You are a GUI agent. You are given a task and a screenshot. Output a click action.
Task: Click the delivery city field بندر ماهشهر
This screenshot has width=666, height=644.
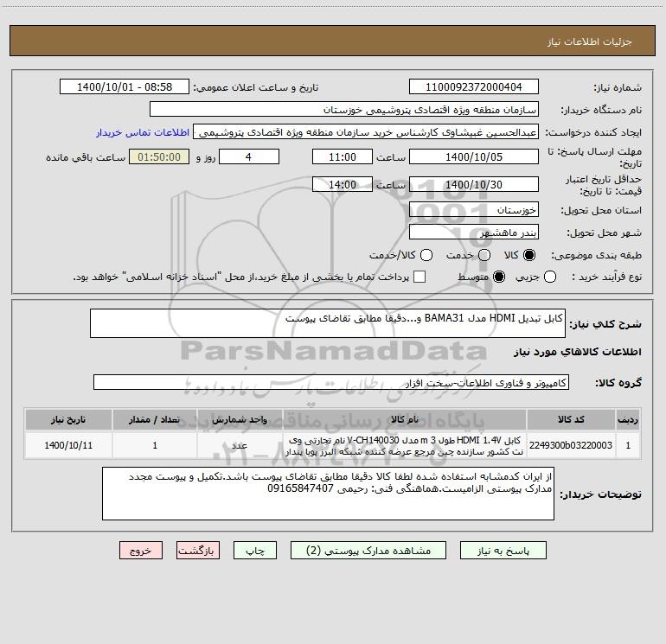click(474, 233)
